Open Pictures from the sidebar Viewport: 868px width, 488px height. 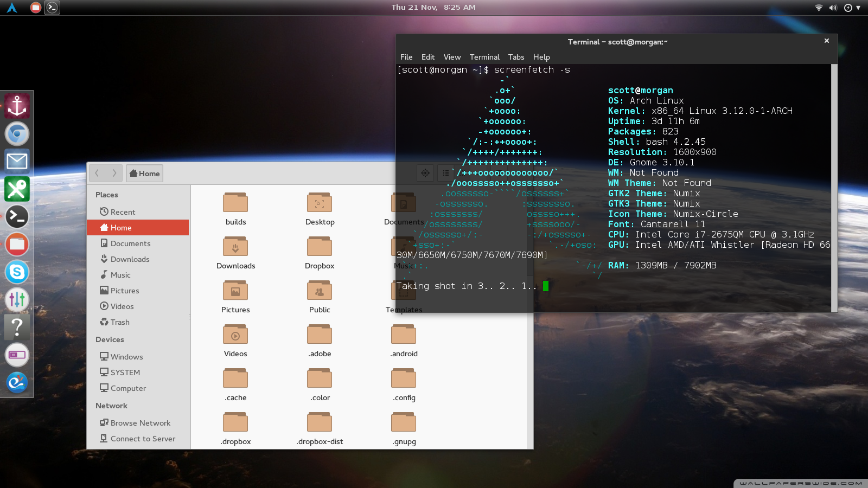[x=138, y=291]
